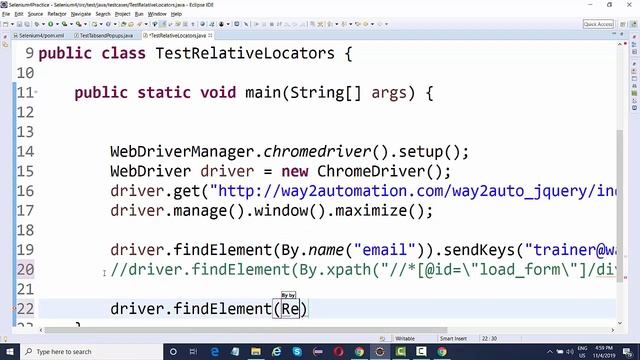Close the TestRelativeLocators.java tab
This screenshot has width=640, height=360.
[210, 36]
